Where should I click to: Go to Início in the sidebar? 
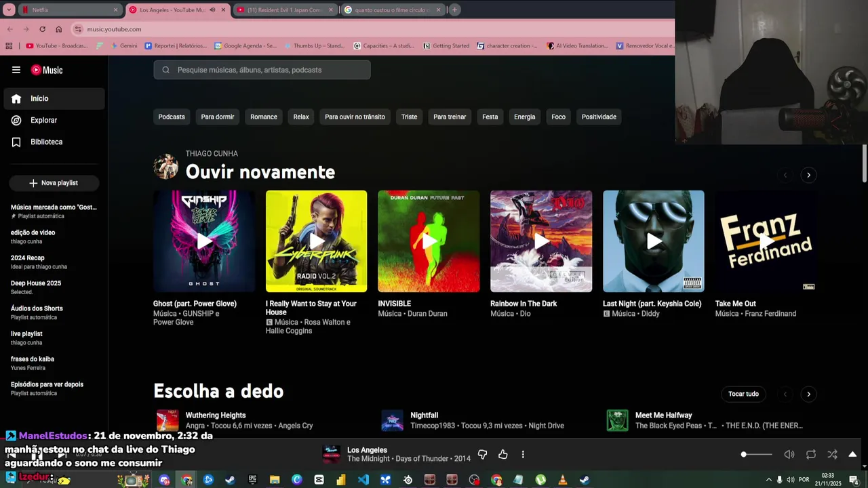(54, 98)
